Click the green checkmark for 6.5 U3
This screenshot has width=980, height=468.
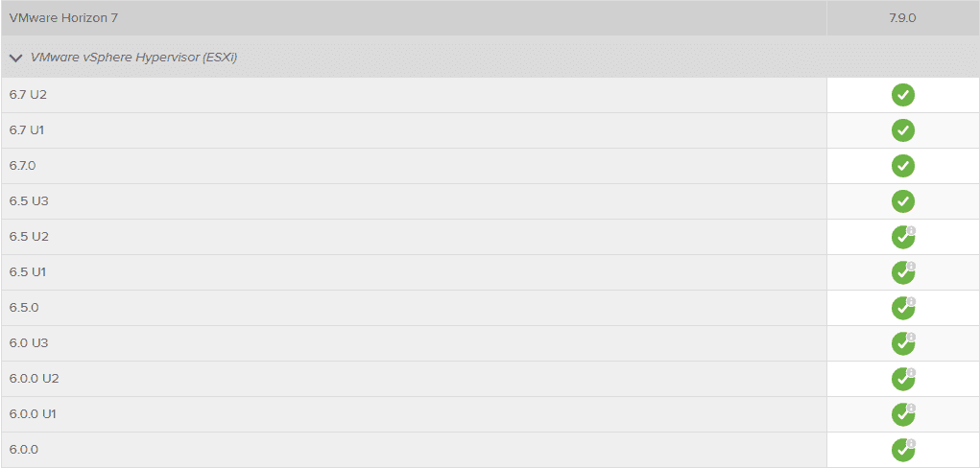click(x=902, y=201)
